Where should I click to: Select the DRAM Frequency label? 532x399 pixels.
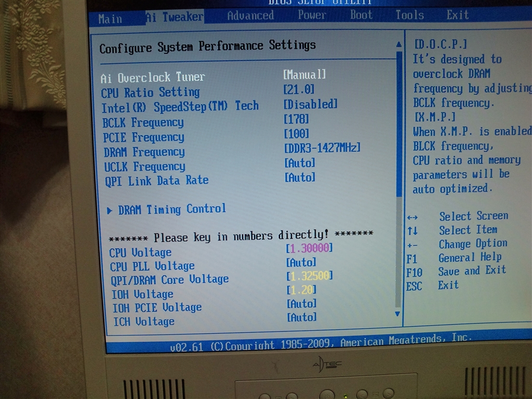pos(144,152)
